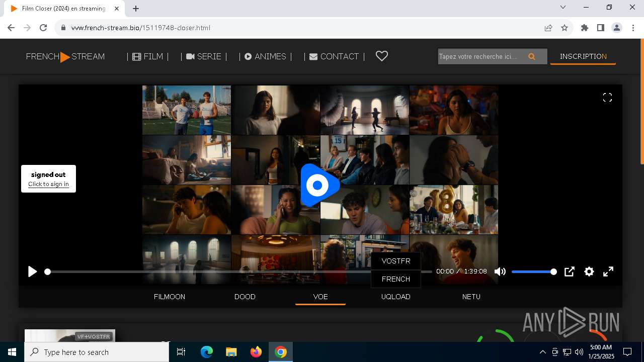Open the Windows Start menu
The height and width of the screenshot is (362, 644).
[12, 352]
